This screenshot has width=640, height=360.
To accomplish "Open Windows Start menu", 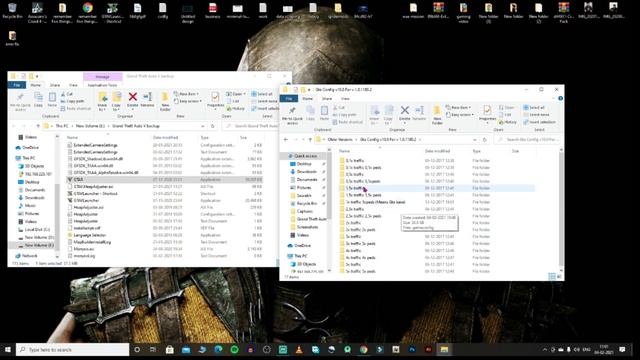I will [x=8, y=350].
